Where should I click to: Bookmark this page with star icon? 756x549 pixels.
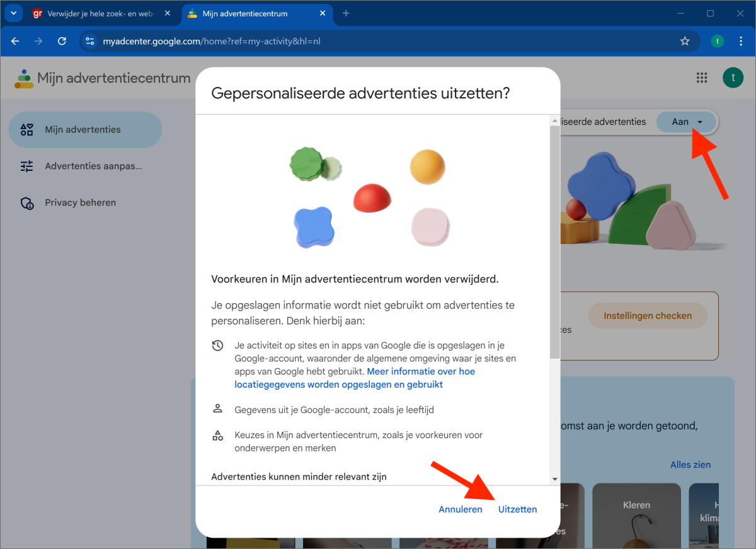click(x=685, y=41)
